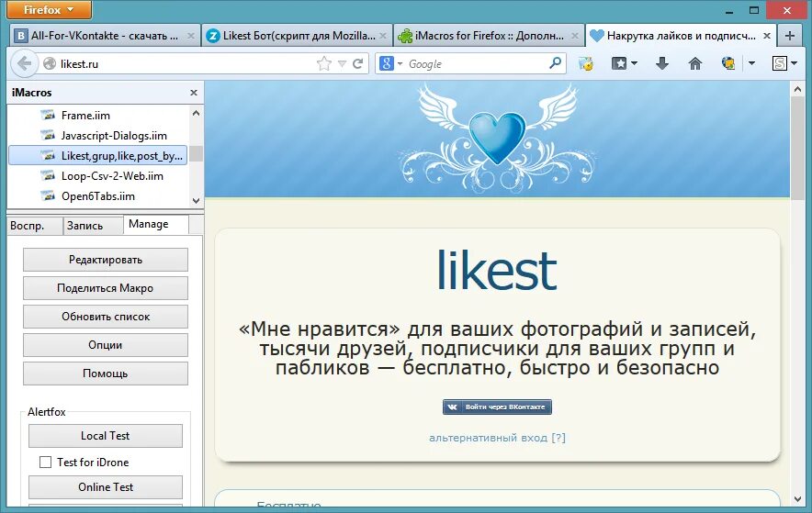Start the Online Test button
812x513 pixels.
(105, 487)
